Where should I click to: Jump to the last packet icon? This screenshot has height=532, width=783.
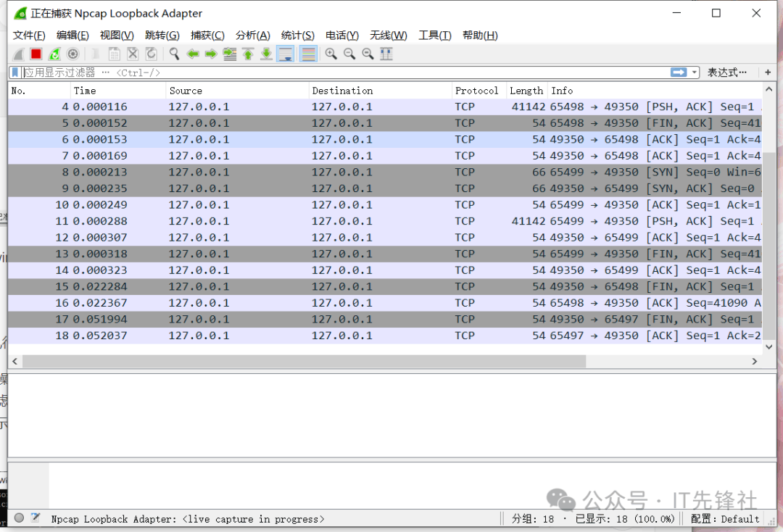coord(266,54)
